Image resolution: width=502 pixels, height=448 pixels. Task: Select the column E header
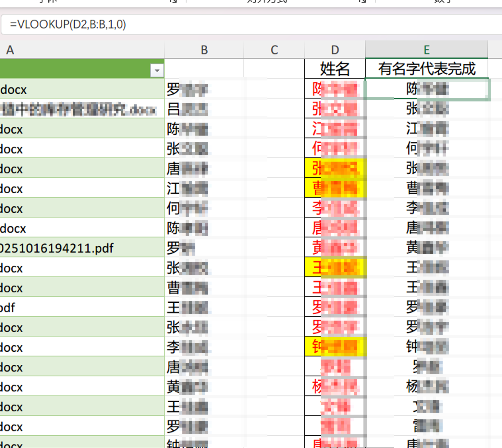(x=426, y=50)
